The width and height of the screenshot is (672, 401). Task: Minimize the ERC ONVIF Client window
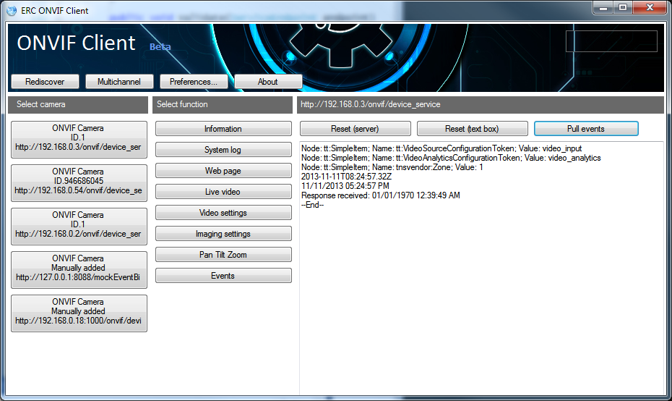(x=603, y=8)
